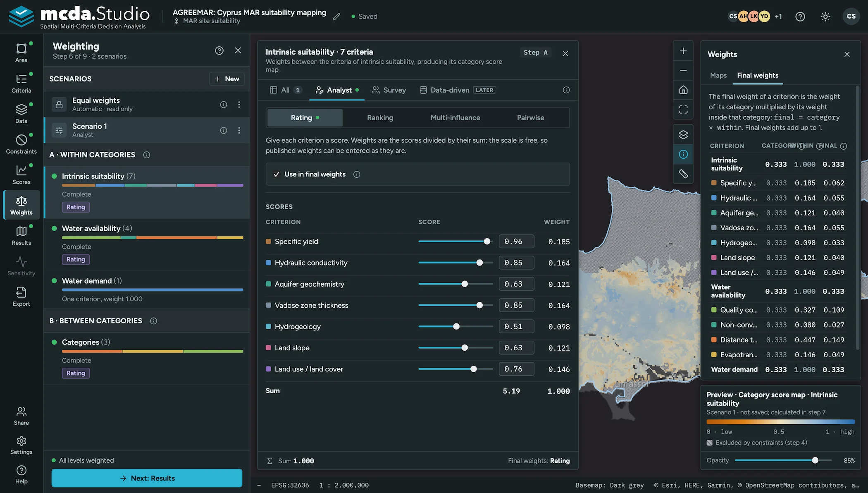Switch to the Survey tab
The width and height of the screenshot is (868, 493).
click(389, 90)
